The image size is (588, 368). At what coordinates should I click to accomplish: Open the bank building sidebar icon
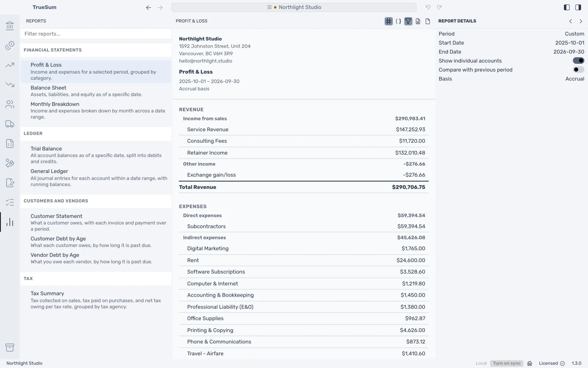tap(10, 26)
